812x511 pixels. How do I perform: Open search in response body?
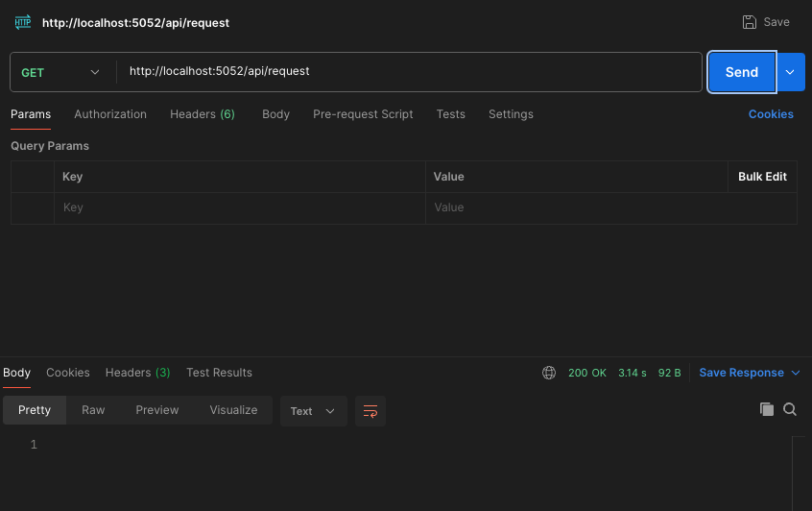coord(790,409)
